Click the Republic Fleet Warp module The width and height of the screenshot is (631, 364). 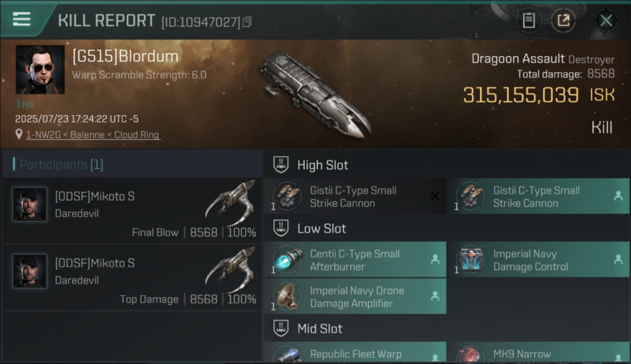tap(355, 353)
